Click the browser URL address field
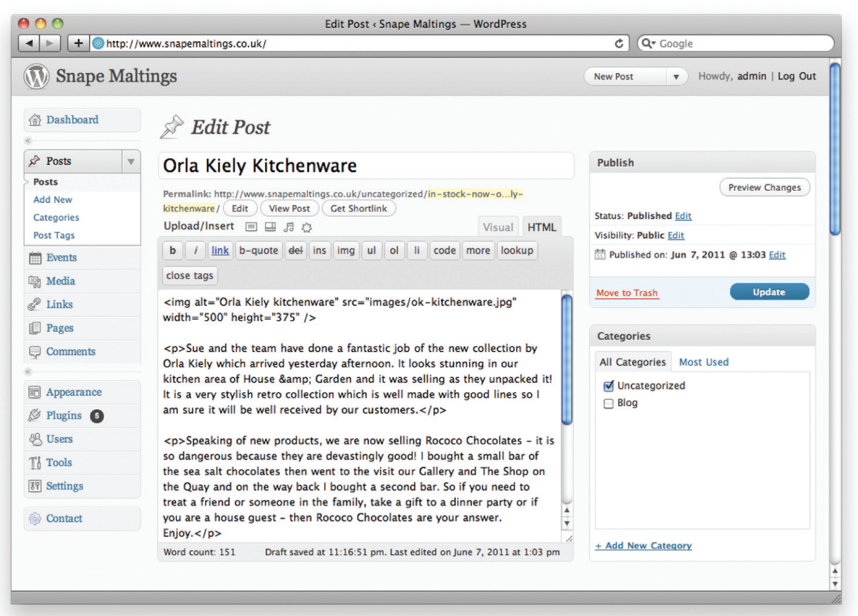The height and width of the screenshot is (616, 858). pyautogui.click(x=360, y=44)
